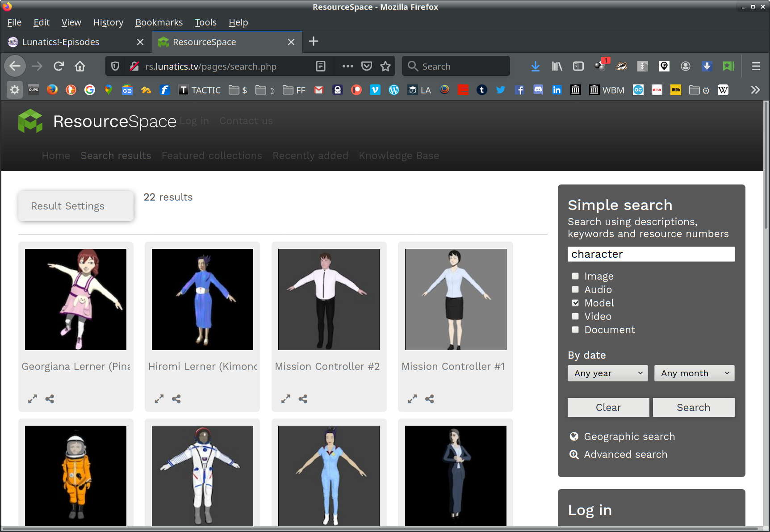
Task: Open the Downloads toolbar arrow
Action: click(535, 67)
